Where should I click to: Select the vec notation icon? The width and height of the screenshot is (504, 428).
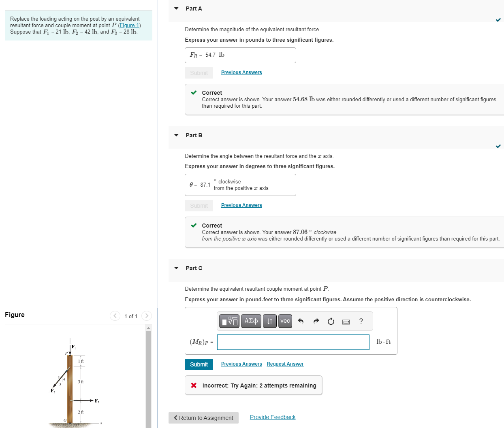pyautogui.click(x=285, y=321)
